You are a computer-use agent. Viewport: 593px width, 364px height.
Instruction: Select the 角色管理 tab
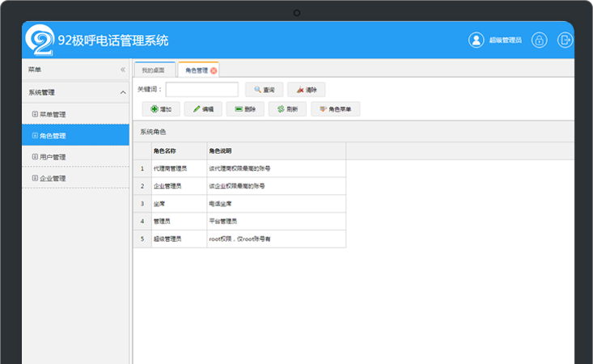click(x=197, y=70)
